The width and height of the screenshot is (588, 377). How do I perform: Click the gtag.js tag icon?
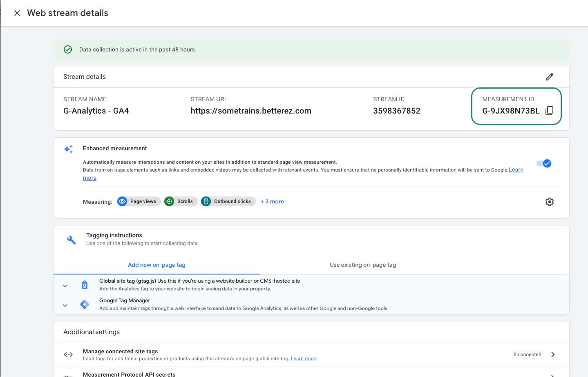click(x=85, y=285)
